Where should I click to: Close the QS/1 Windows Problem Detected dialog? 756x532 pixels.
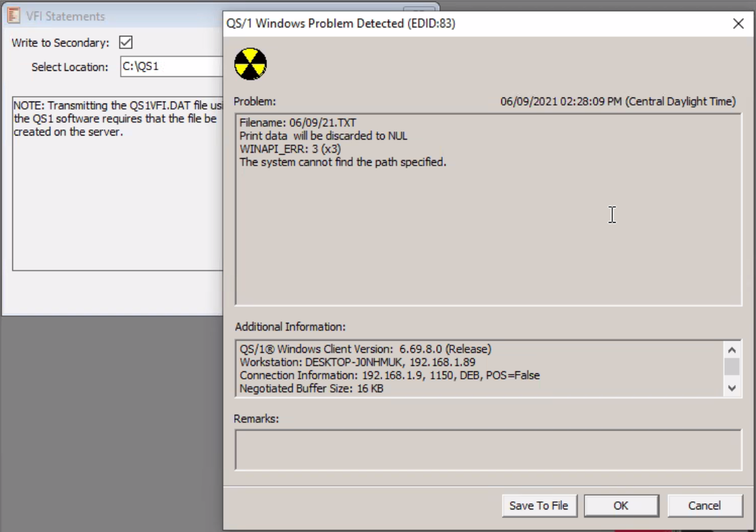click(x=738, y=23)
